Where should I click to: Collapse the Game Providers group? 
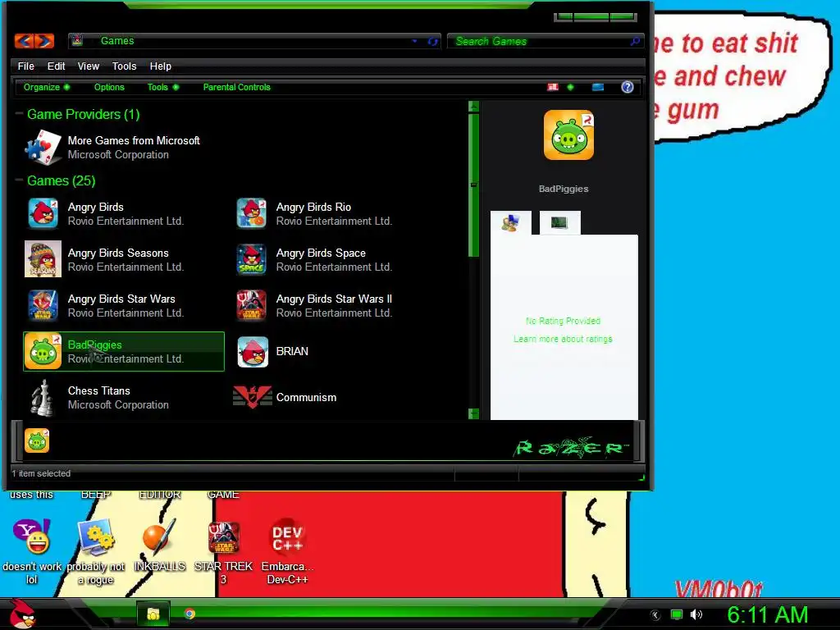coord(20,113)
